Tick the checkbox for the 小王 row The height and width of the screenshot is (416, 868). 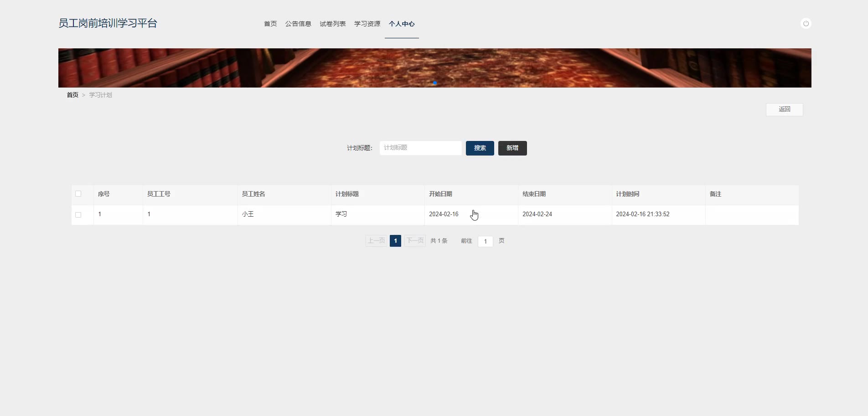tap(78, 214)
